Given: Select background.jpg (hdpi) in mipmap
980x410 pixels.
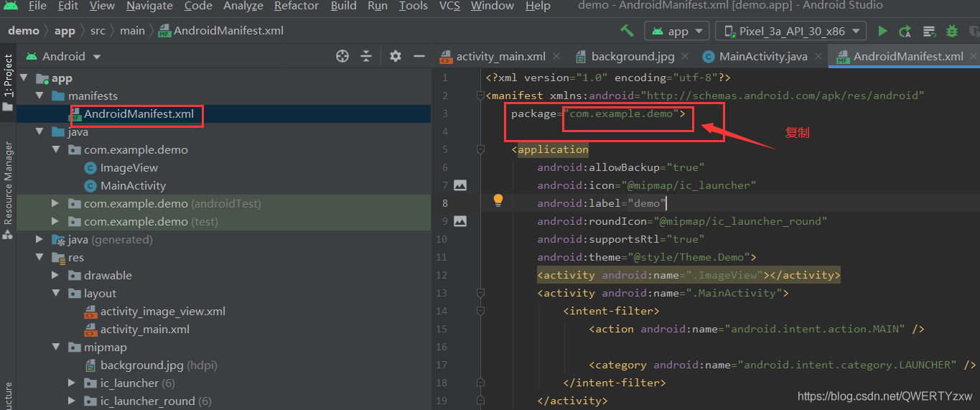Looking at the screenshot, I should pos(159,365).
